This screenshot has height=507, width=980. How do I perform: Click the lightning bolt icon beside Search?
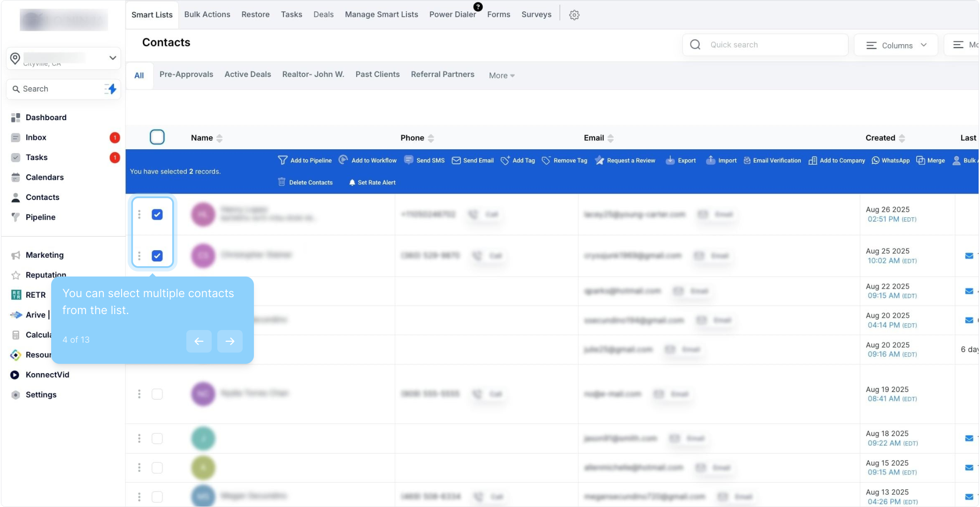pos(111,89)
